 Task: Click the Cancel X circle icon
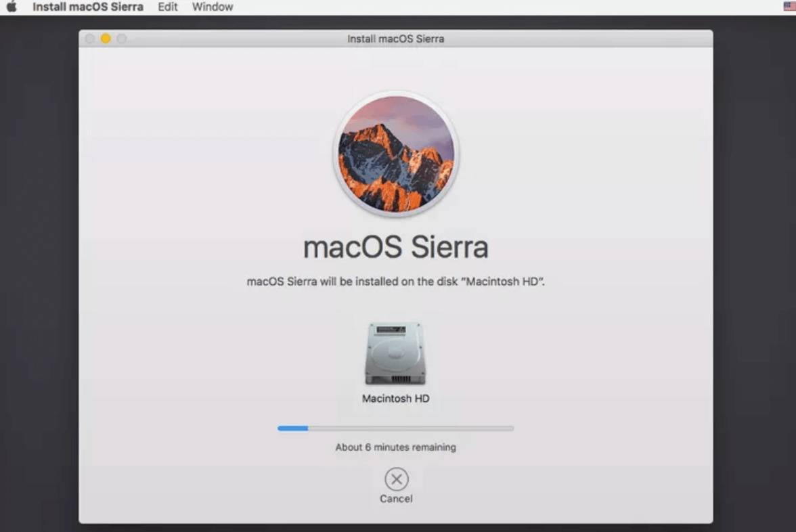tap(396, 479)
